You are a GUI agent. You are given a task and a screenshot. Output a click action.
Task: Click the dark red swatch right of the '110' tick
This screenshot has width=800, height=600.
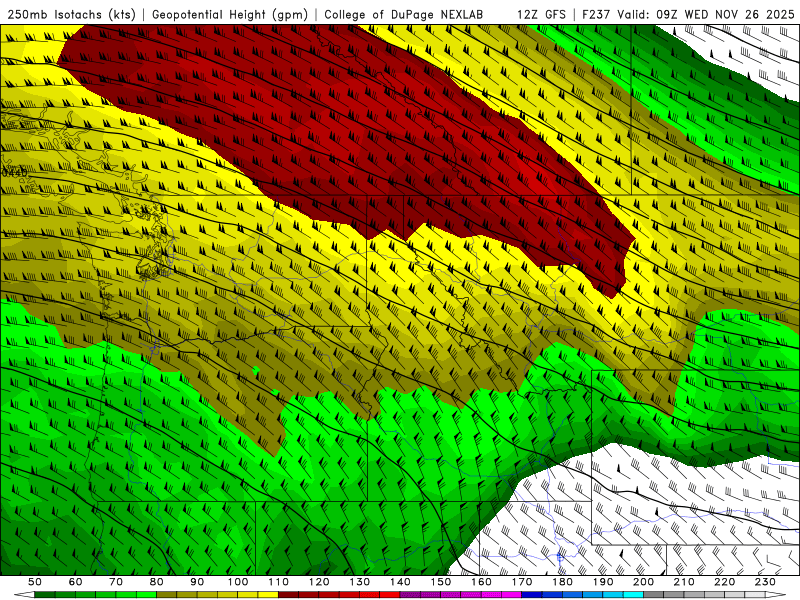coord(288,595)
